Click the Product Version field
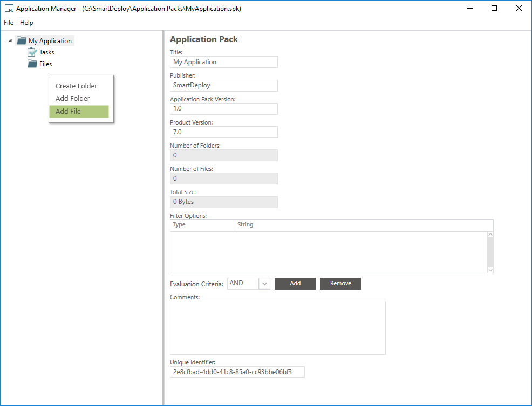 tap(223, 132)
